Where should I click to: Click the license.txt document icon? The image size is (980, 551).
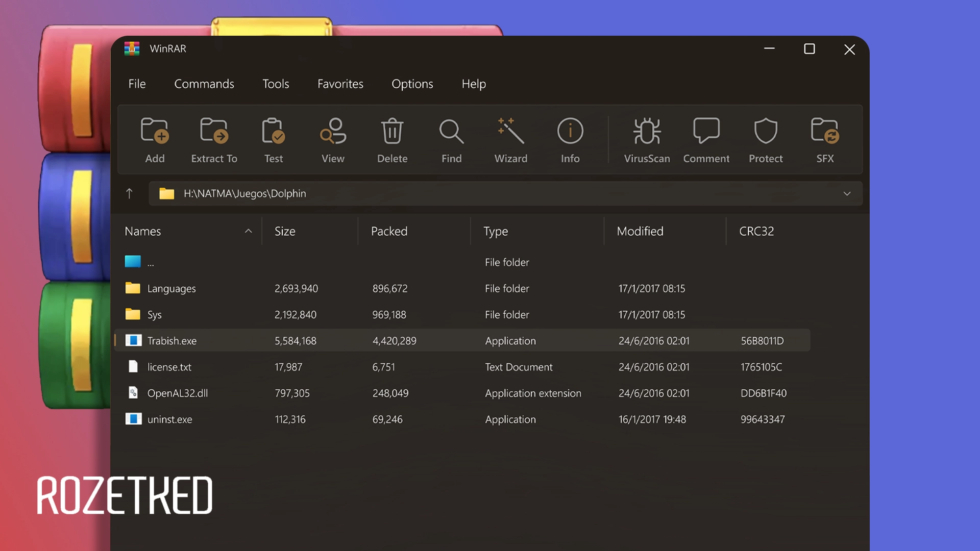(133, 366)
